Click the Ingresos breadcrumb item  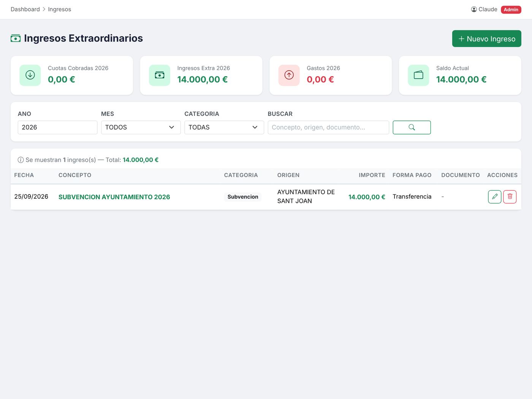click(60, 9)
